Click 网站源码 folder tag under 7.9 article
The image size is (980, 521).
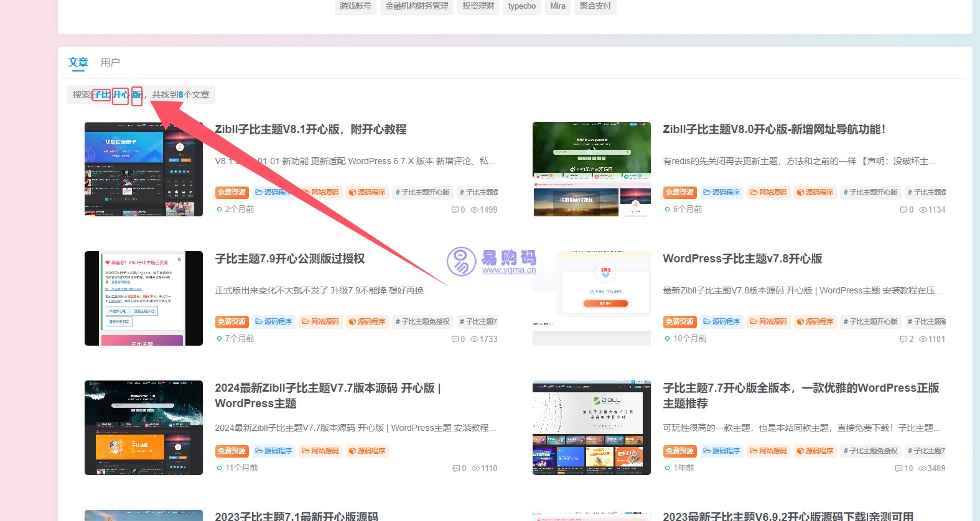pyautogui.click(x=320, y=322)
